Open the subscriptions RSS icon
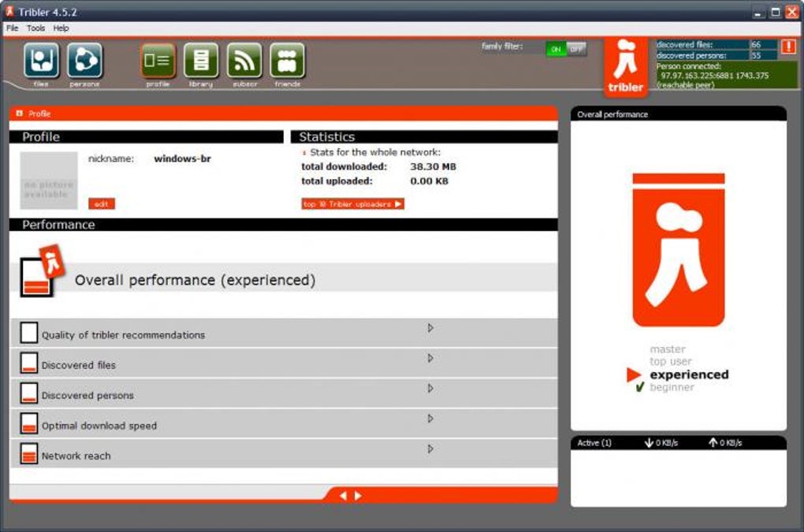This screenshot has width=804, height=532. (x=244, y=61)
